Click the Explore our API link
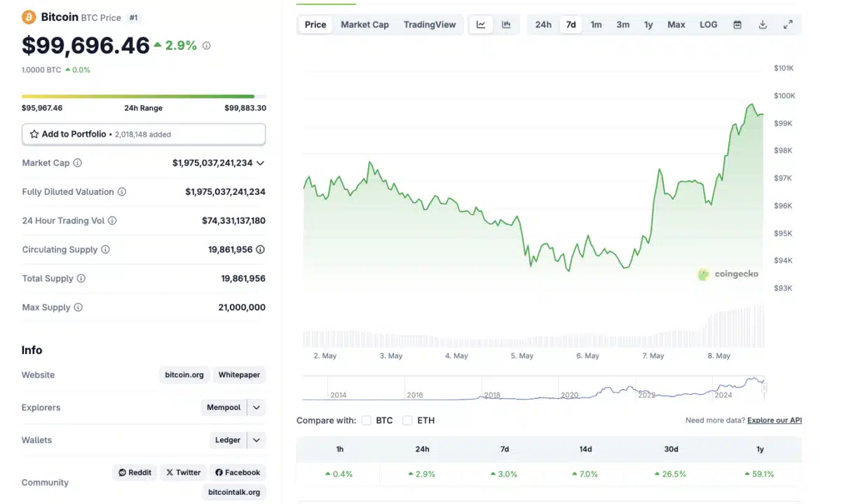The width and height of the screenshot is (858, 504). [774, 420]
